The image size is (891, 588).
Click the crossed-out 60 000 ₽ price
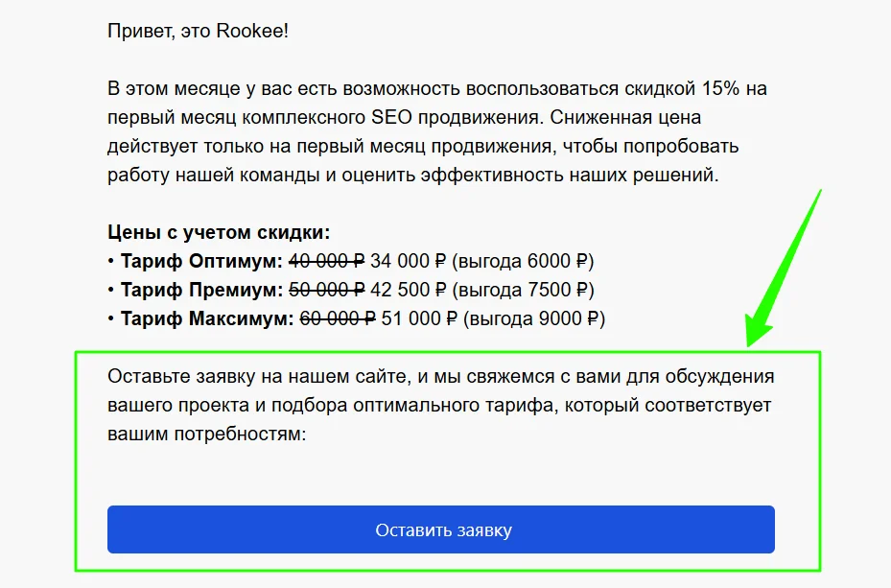(338, 318)
